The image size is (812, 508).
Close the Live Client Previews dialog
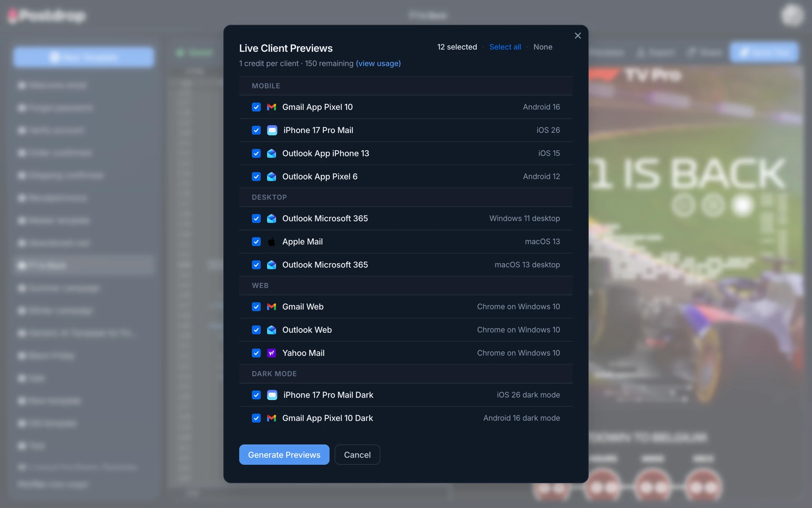(578, 36)
